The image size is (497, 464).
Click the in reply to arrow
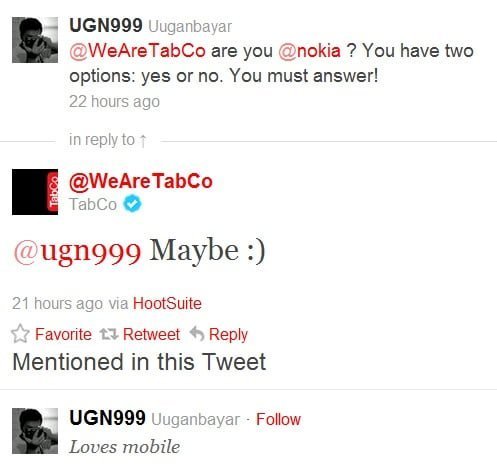point(143,141)
